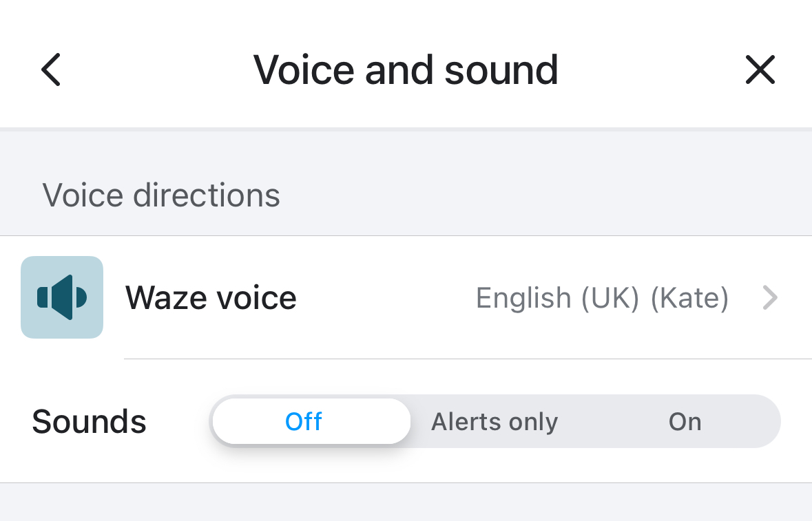
Task: Go back using the left arrow
Action: click(x=51, y=70)
